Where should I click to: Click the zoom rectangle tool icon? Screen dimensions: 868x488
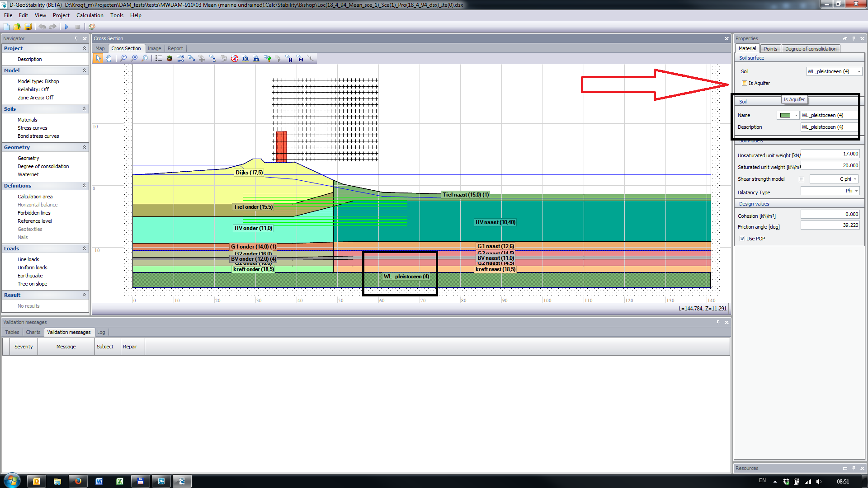pos(145,59)
